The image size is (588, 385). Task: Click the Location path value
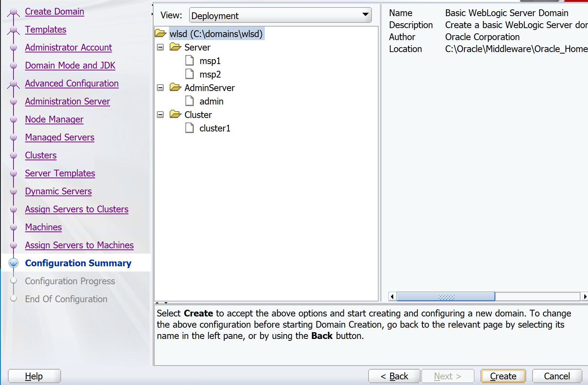(516, 49)
